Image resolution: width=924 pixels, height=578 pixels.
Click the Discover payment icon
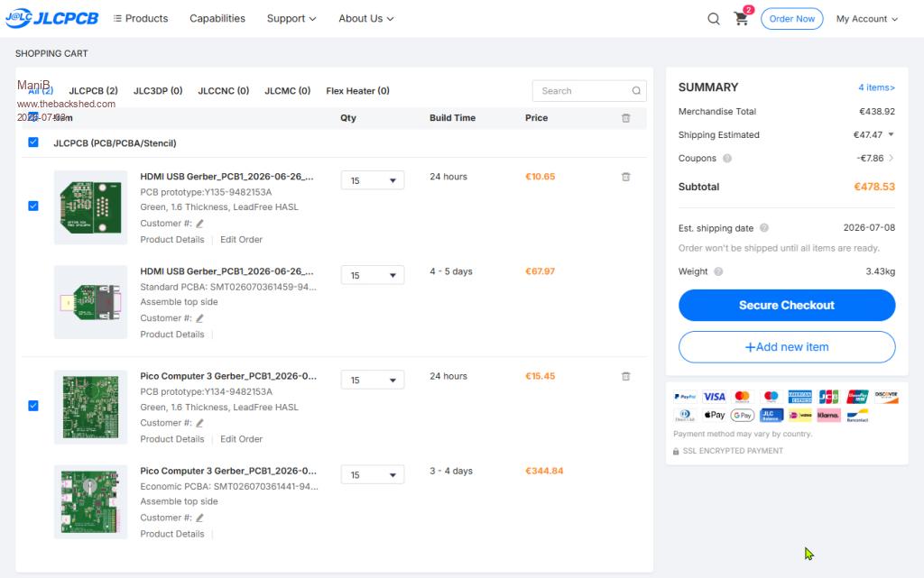point(886,397)
